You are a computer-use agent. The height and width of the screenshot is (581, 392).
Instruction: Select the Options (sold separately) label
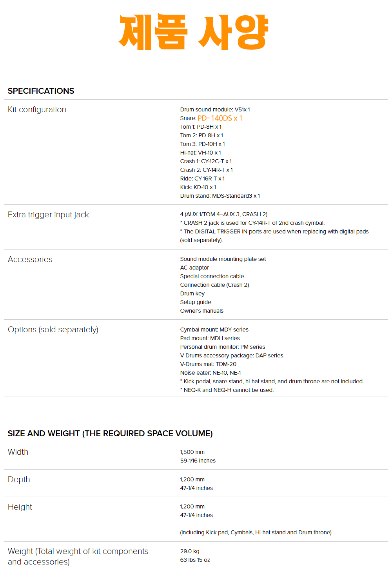click(x=53, y=330)
